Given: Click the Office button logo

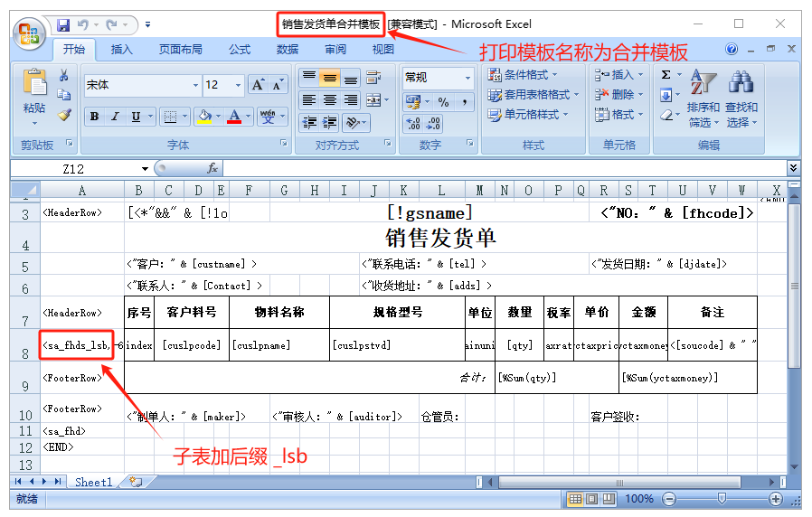Looking at the screenshot, I should 30,33.
